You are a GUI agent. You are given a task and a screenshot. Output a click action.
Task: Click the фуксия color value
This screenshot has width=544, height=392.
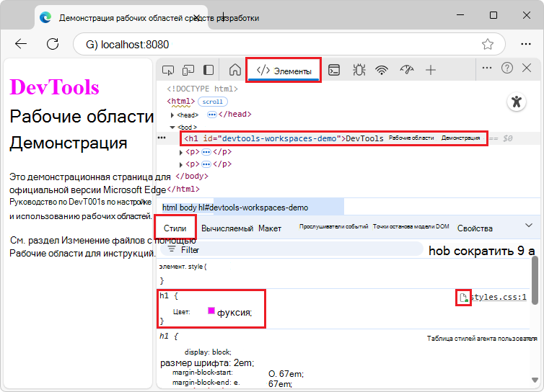pos(234,312)
